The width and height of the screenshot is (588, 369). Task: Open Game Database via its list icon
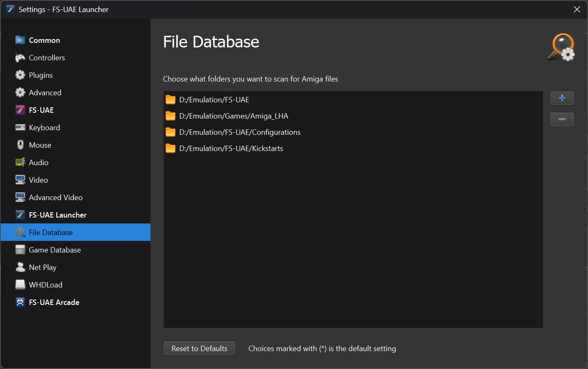click(x=20, y=250)
